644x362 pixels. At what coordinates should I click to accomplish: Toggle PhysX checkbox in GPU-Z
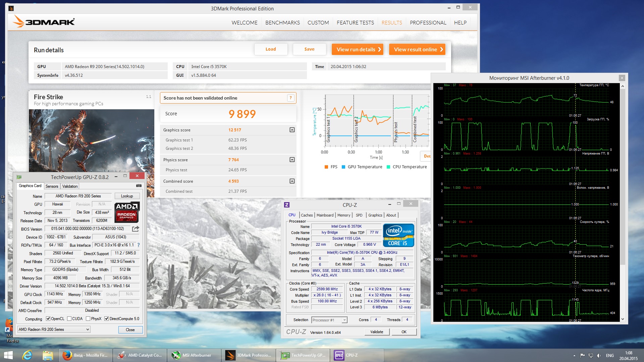click(88, 319)
